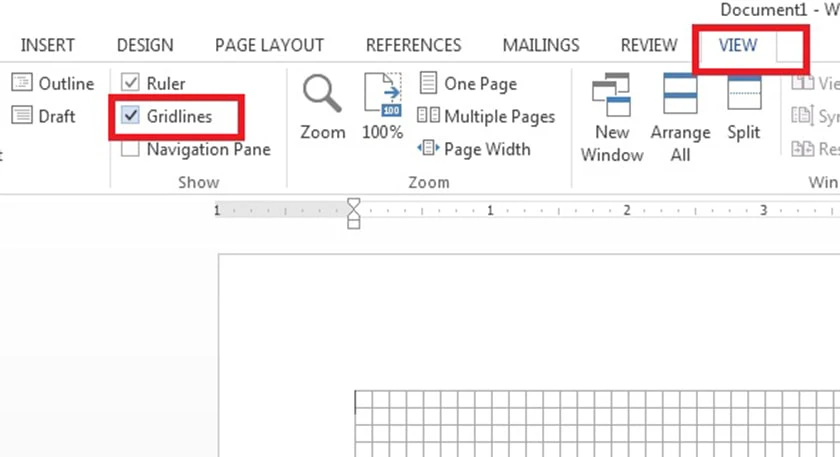This screenshot has height=457, width=840.
Task: Switch to Draft view
Action: point(43,116)
